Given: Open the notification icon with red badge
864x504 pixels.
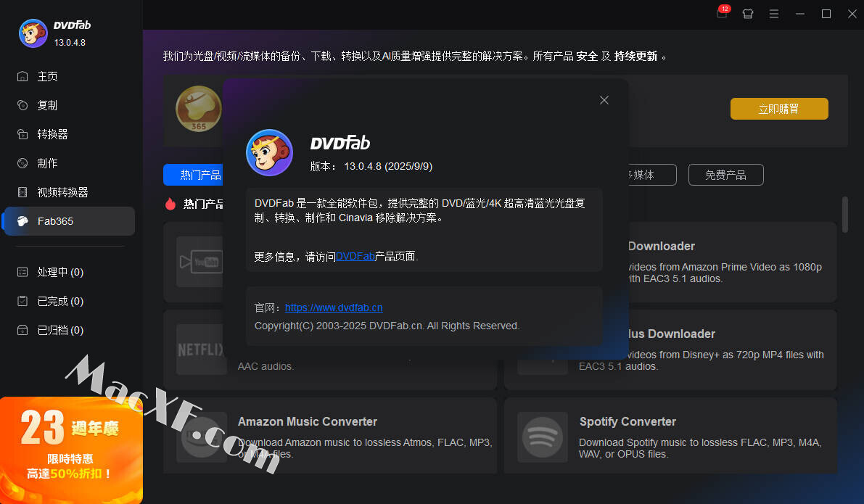Looking at the screenshot, I should pos(722,14).
